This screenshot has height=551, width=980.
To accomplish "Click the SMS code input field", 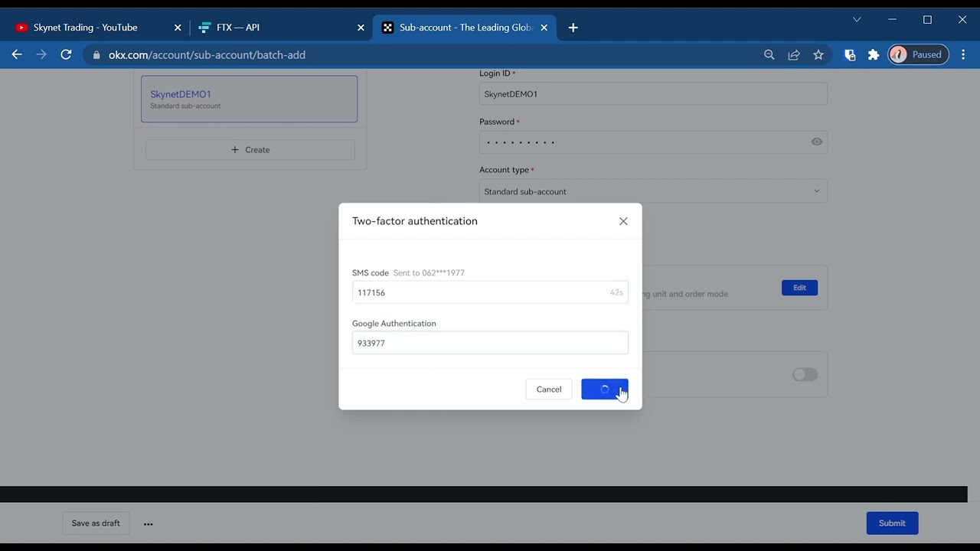I will point(490,292).
